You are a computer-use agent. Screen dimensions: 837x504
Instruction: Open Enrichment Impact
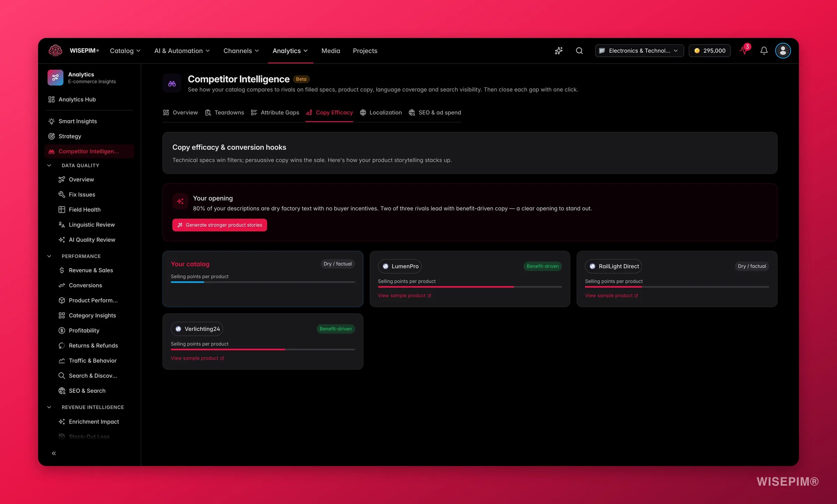tap(94, 422)
